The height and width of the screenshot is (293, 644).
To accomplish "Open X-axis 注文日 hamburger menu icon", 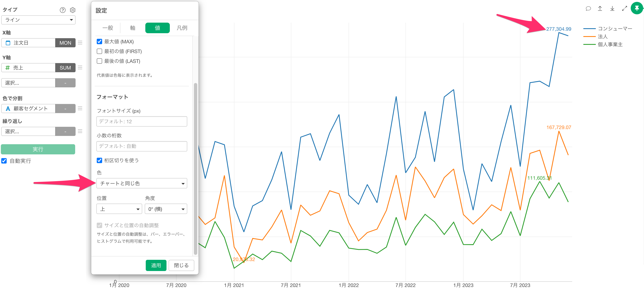I will (x=80, y=43).
